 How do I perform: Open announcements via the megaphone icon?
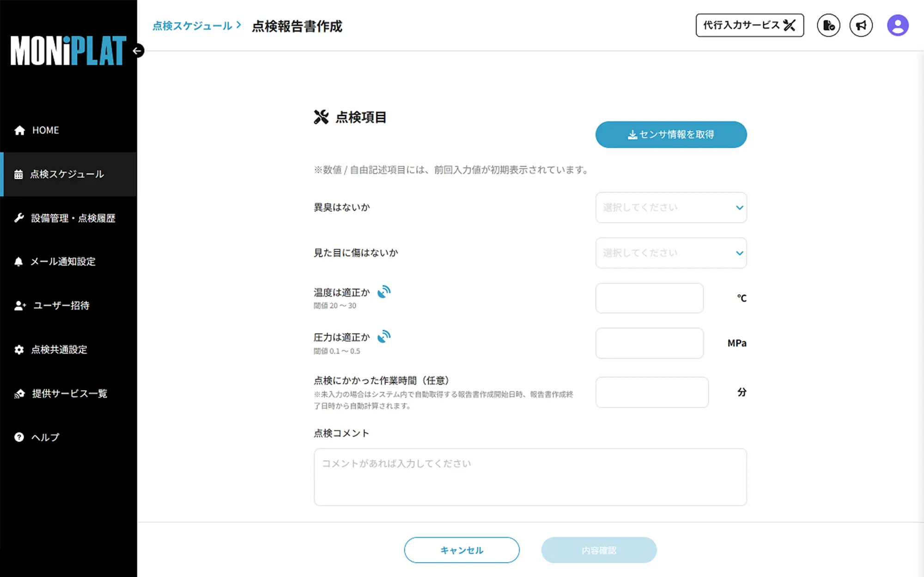[x=860, y=25]
